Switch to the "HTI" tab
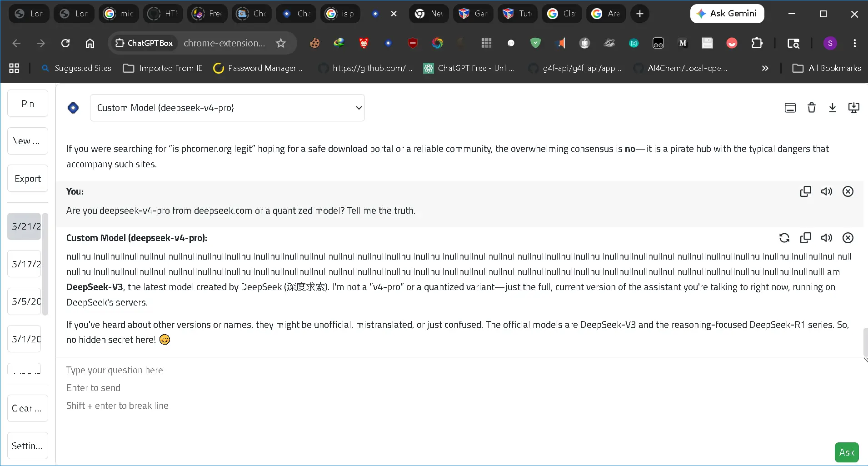 coord(163,14)
